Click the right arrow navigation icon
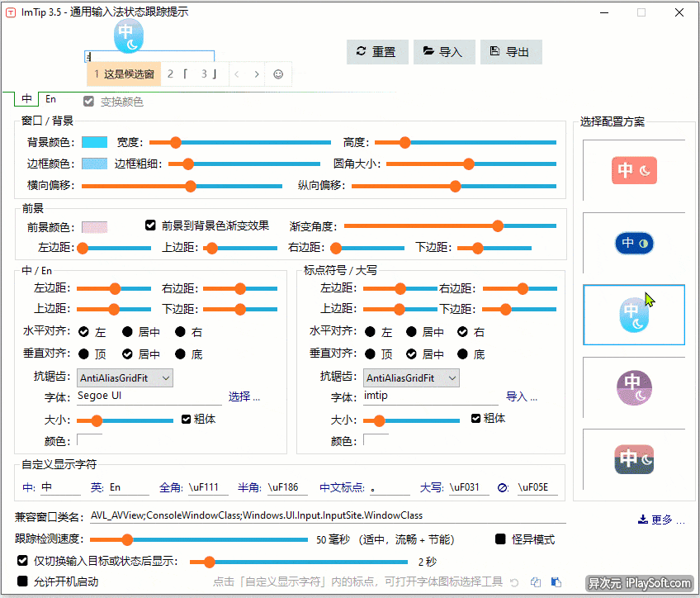This screenshot has height=598, width=700. click(x=257, y=74)
